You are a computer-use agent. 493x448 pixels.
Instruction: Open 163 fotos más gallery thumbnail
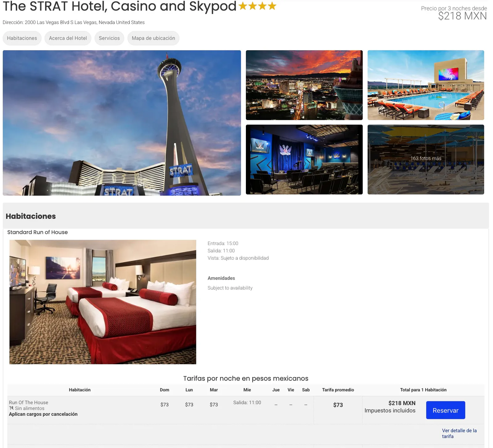coord(426,159)
